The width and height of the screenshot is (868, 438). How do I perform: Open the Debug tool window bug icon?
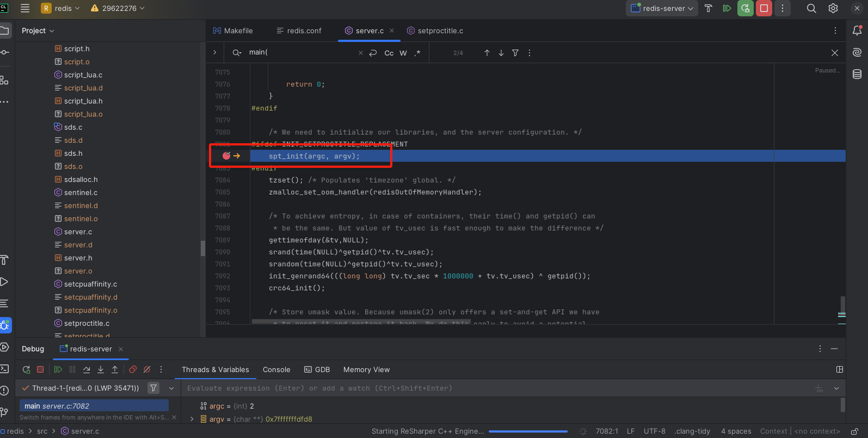5,325
